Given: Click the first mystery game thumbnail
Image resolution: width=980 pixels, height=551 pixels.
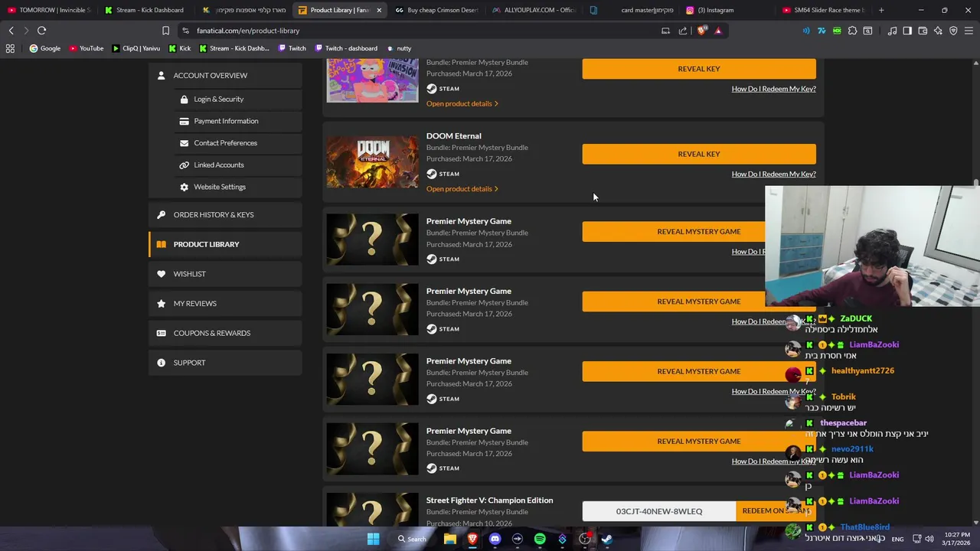Looking at the screenshot, I should point(372,240).
